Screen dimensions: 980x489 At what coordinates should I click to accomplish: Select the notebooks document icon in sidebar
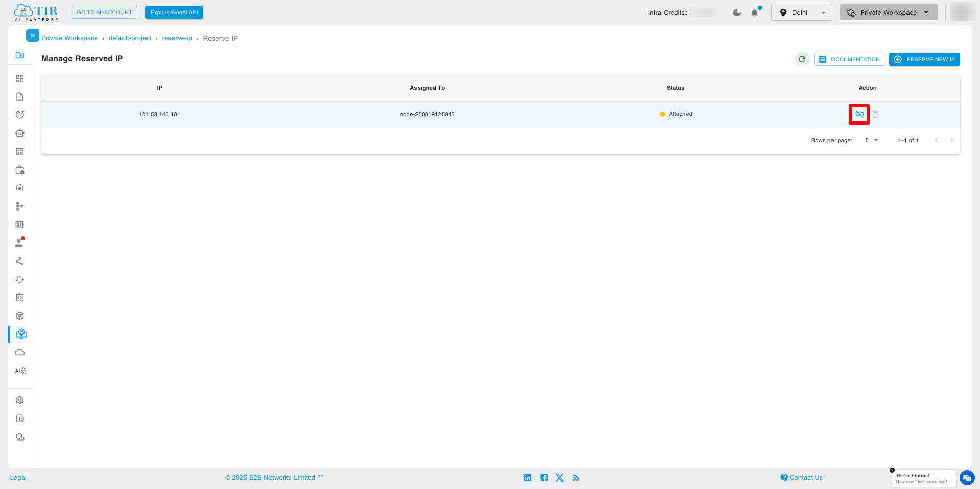click(20, 96)
